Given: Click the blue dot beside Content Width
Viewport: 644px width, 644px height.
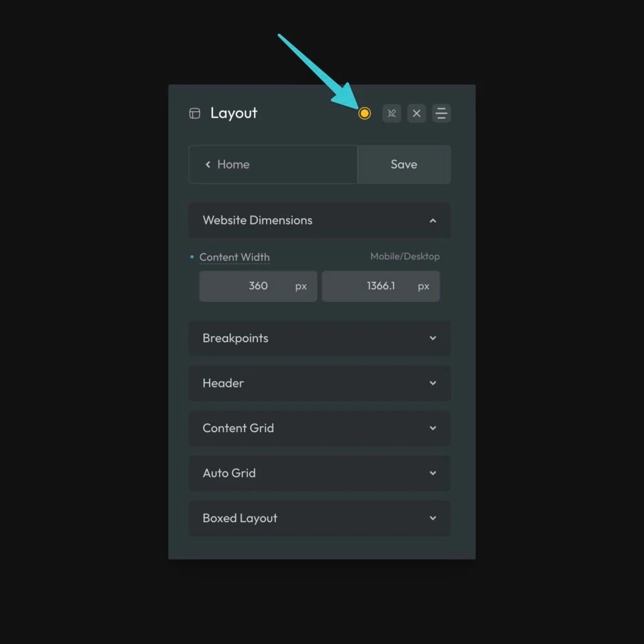Looking at the screenshot, I should coord(192,257).
